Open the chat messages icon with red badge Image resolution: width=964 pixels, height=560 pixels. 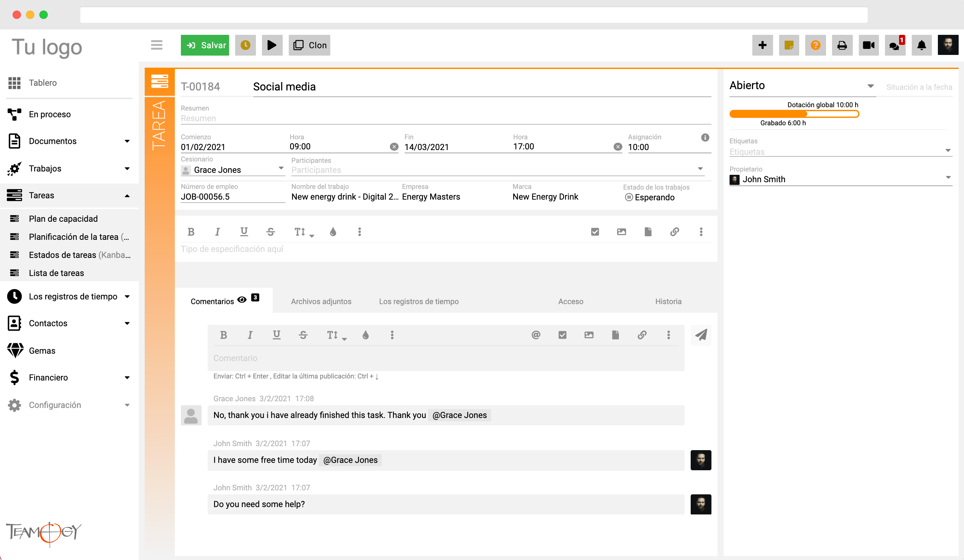pos(895,45)
